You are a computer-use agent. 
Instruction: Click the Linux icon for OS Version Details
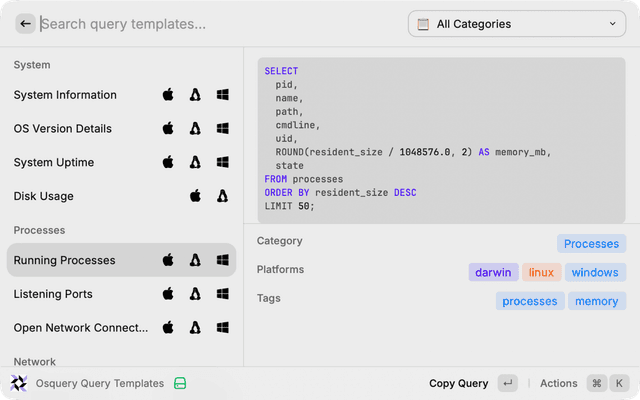point(196,129)
